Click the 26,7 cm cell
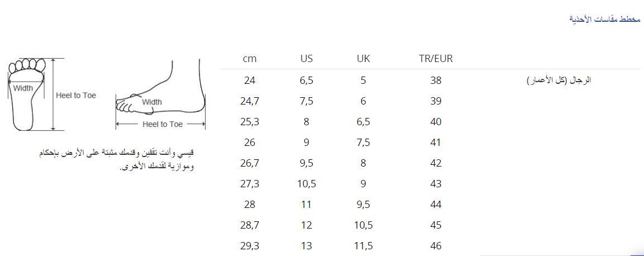Image resolution: width=644 pixels, height=256 pixels. coord(250,163)
